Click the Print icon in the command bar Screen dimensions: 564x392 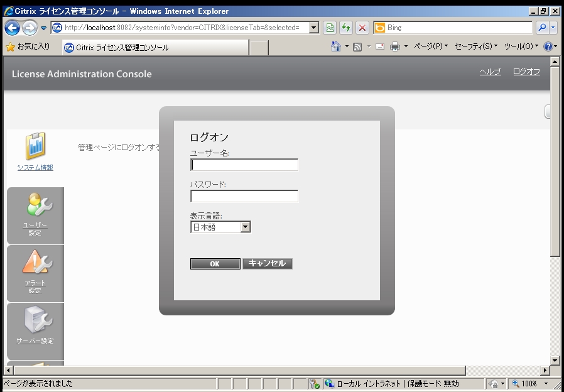pos(395,46)
